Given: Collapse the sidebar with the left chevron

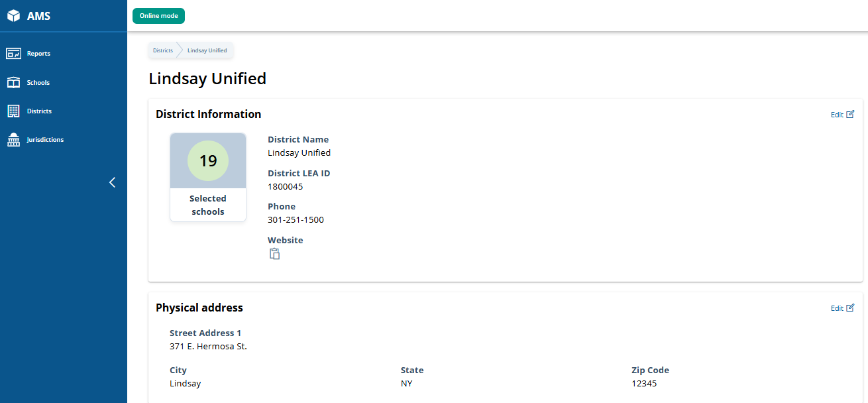Looking at the screenshot, I should 112,182.
